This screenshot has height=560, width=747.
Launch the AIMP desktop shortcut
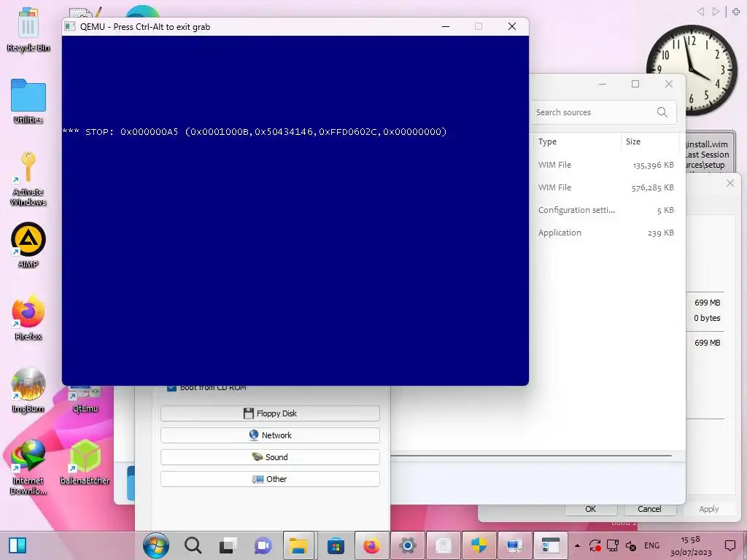pos(28,245)
